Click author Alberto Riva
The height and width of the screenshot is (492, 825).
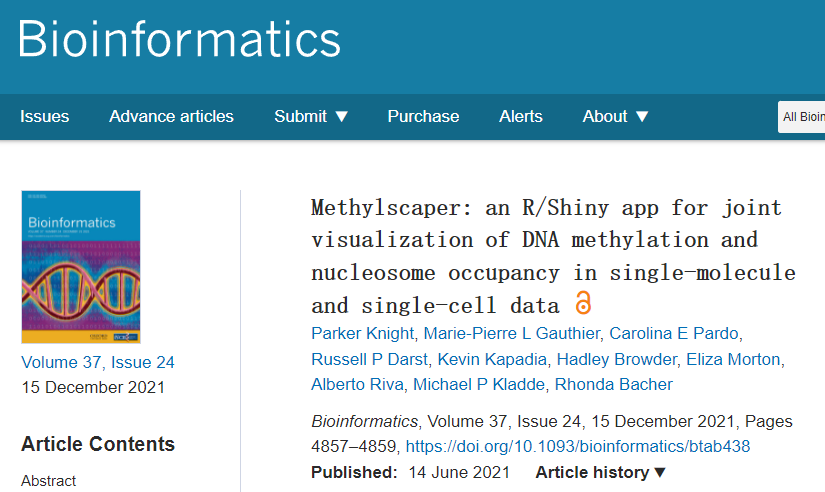pyautogui.click(x=357, y=384)
